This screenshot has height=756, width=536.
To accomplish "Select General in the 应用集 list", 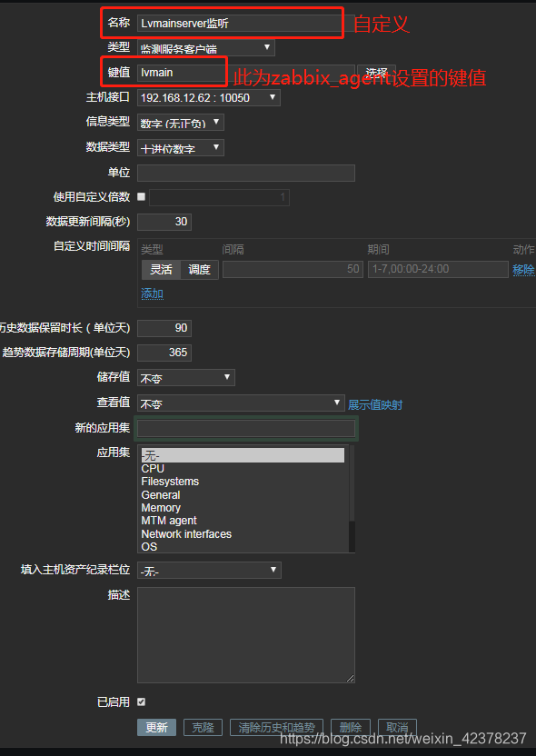I will (243, 495).
